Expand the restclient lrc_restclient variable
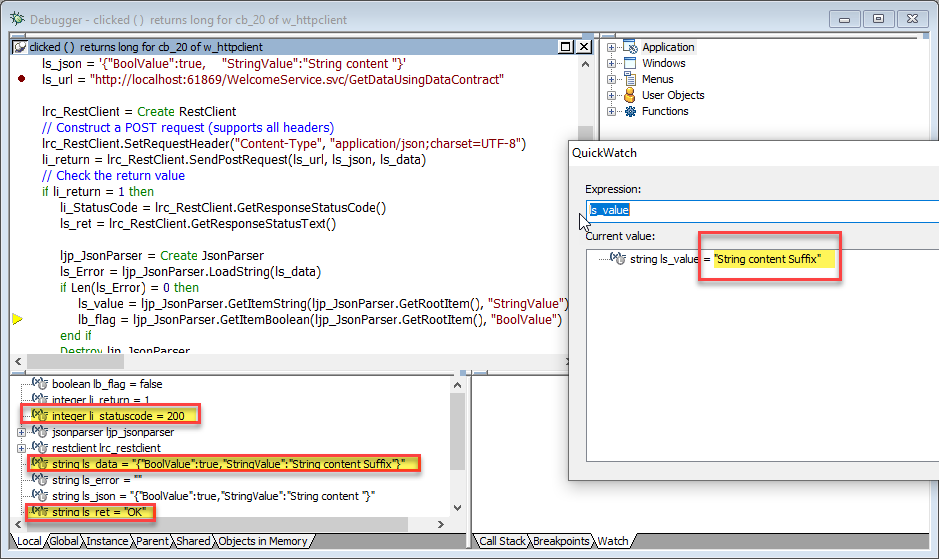 [x=22, y=448]
